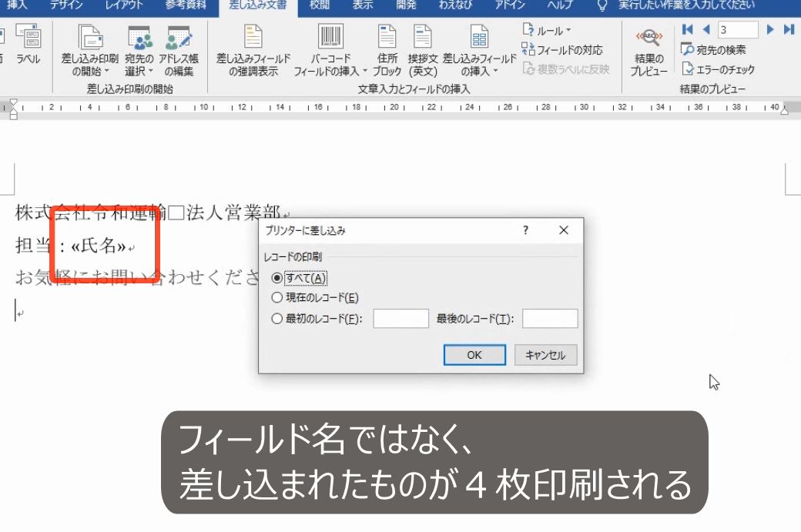801x532 pixels.
Task: Open the 挿入 ribbon tab
Action: (x=17, y=5)
